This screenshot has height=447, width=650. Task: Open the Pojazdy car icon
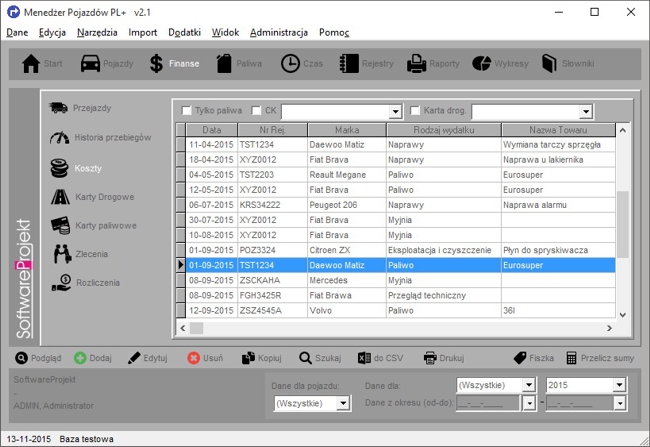tap(90, 64)
